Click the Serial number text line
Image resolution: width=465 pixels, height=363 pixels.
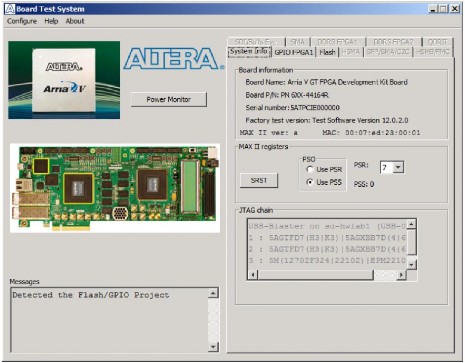[x=293, y=108]
